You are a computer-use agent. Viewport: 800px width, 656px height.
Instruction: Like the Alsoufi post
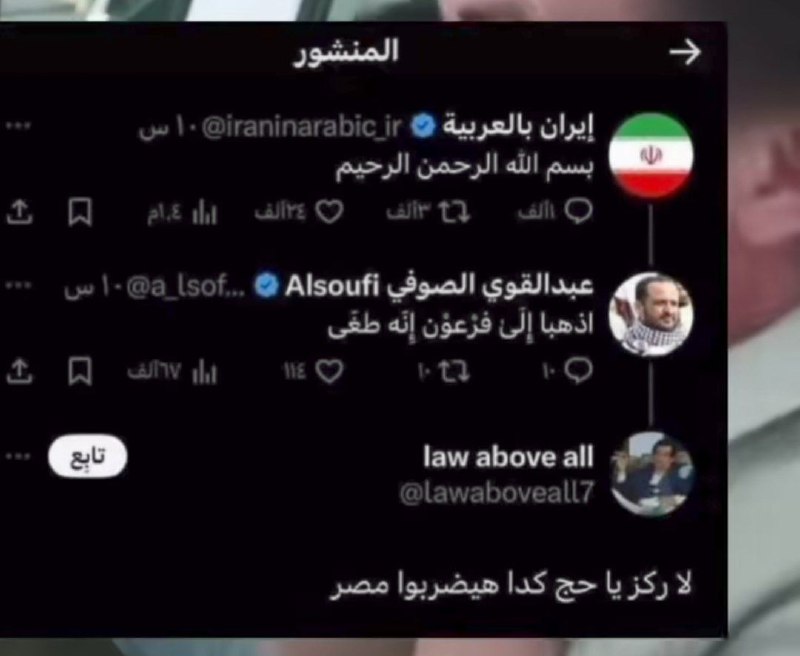point(329,371)
